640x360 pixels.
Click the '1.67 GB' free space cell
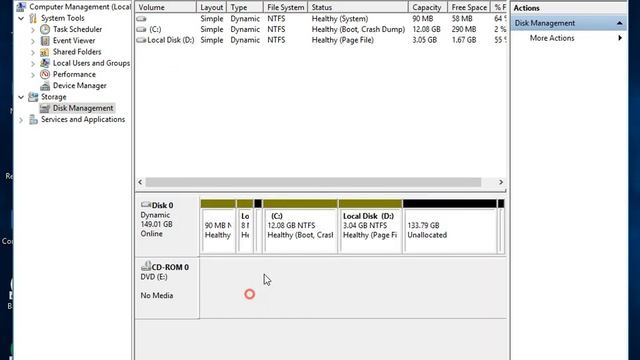click(x=464, y=40)
